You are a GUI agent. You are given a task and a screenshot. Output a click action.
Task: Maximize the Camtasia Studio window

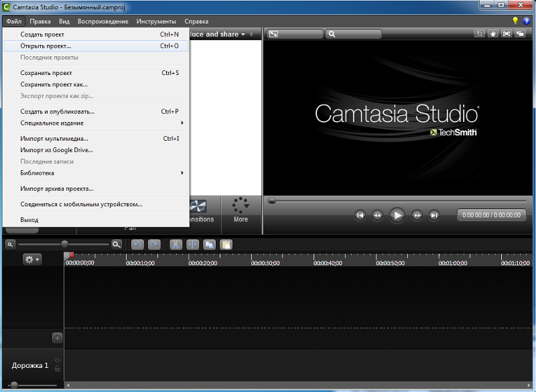[x=501, y=5]
